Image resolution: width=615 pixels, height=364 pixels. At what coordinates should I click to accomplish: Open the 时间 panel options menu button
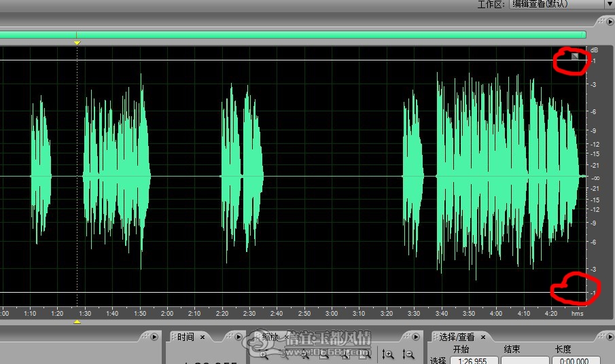pyautogui.click(x=239, y=337)
